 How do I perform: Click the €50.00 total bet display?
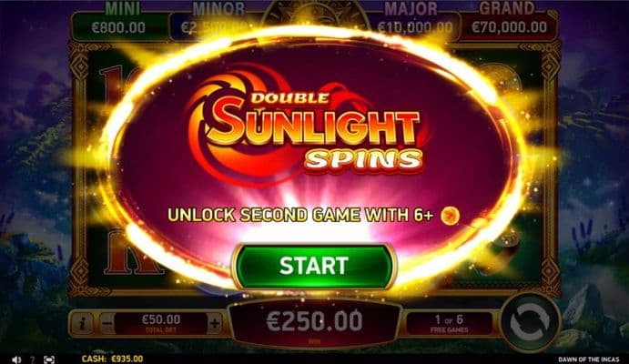[x=161, y=323]
